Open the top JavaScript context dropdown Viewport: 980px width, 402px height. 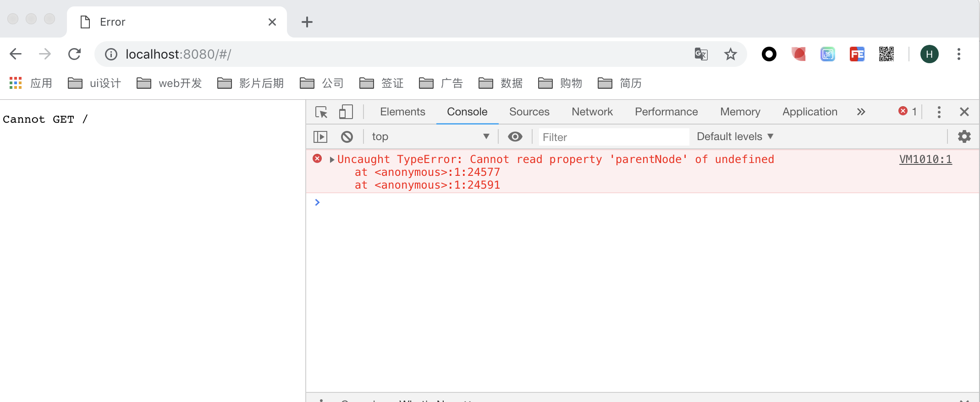point(430,136)
